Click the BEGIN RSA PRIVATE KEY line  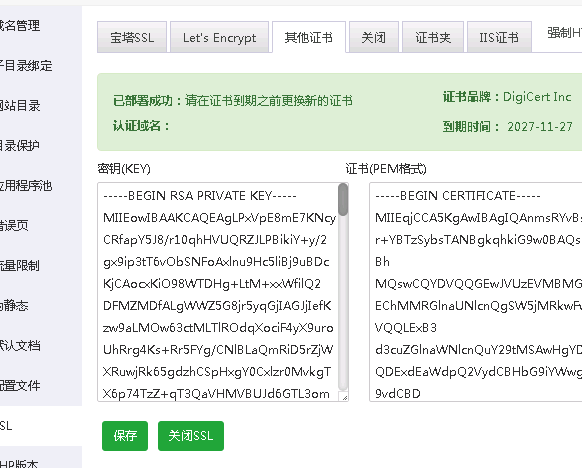(200, 196)
